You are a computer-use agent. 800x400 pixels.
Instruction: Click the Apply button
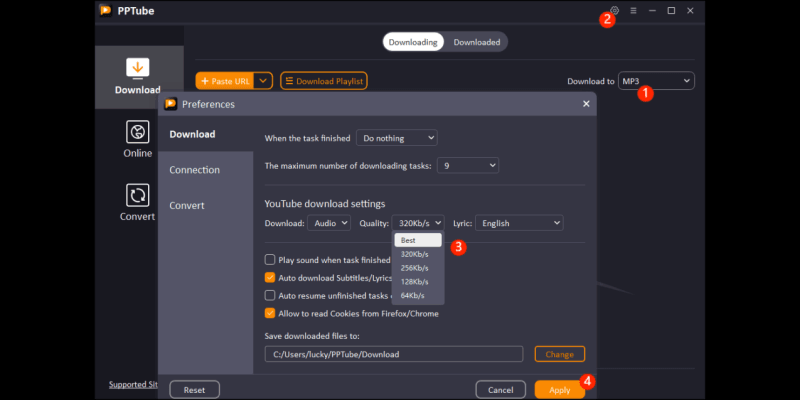(x=559, y=389)
